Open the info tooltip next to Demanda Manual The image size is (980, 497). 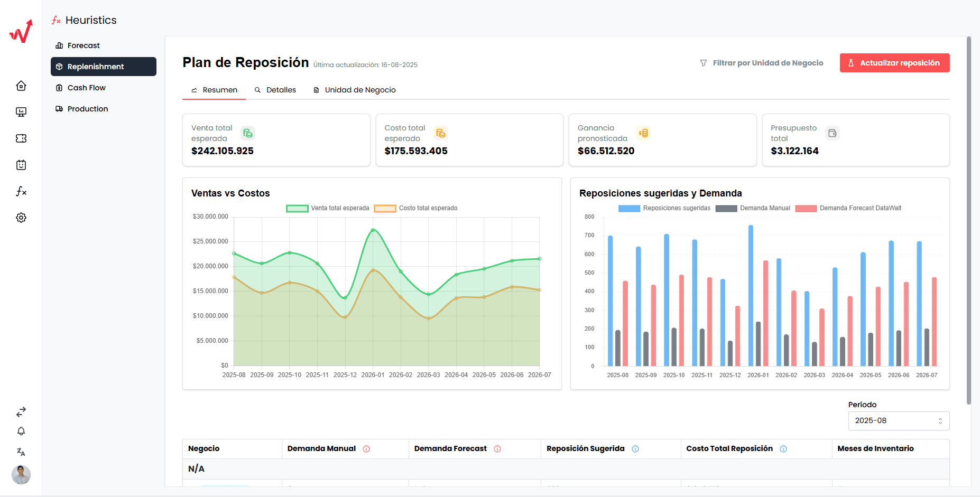tap(367, 448)
